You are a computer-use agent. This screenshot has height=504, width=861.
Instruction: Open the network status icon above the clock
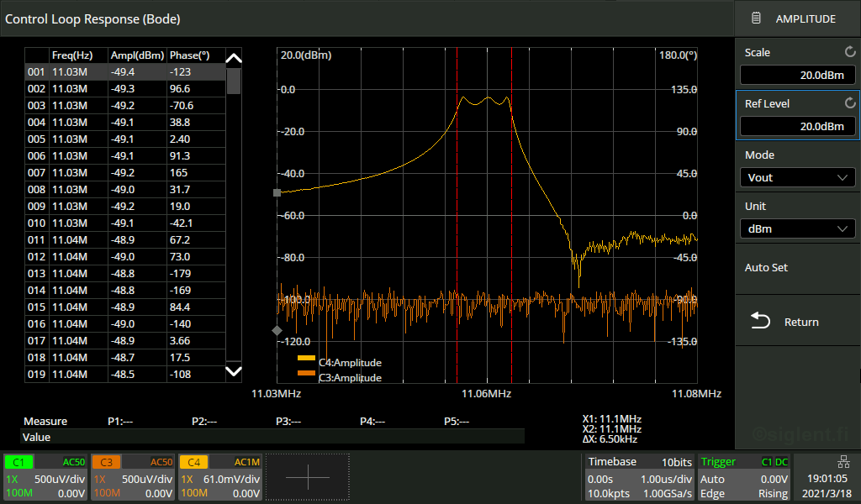click(843, 462)
